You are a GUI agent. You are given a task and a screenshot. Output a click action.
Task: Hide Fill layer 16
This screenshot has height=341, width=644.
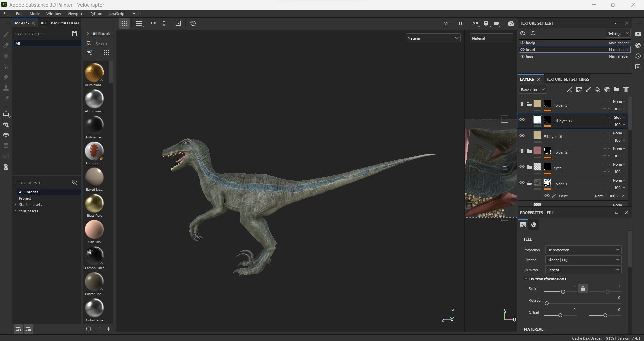tap(522, 135)
